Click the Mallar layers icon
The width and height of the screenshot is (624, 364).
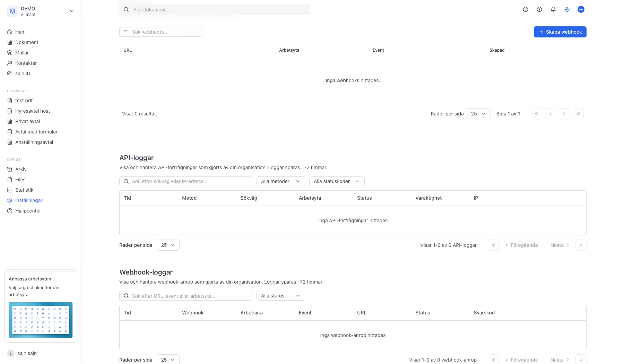click(x=10, y=53)
